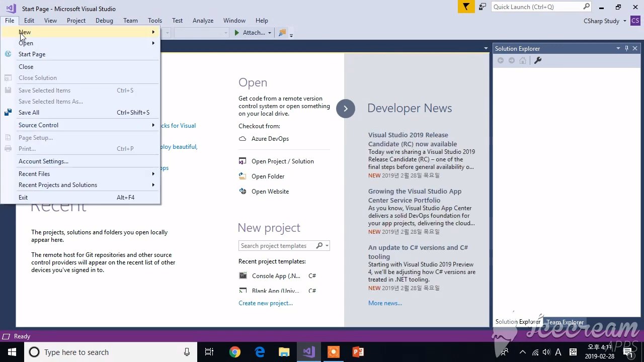This screenshot has width=644, height=362.
Task: Select Console App recent project template
Action: click(x=277, y=276)
